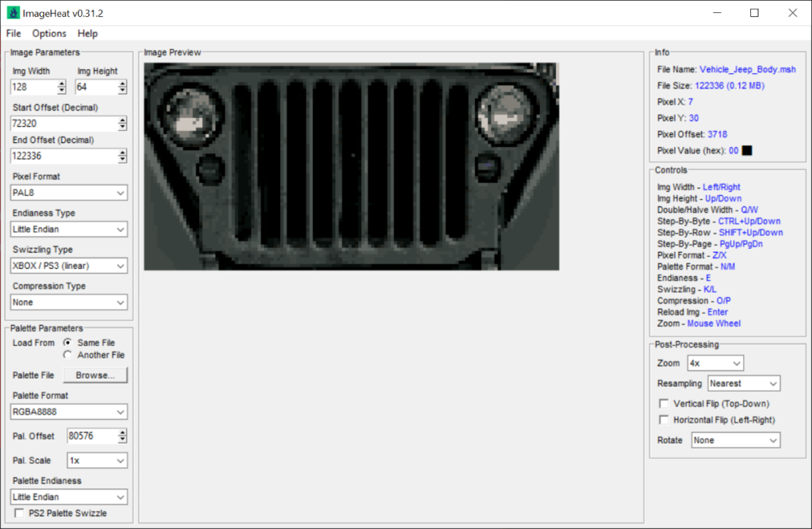Screen dimensions: 812x529
Task: Decrease End Offset with down arrow
Action: (x=123, y=159)
